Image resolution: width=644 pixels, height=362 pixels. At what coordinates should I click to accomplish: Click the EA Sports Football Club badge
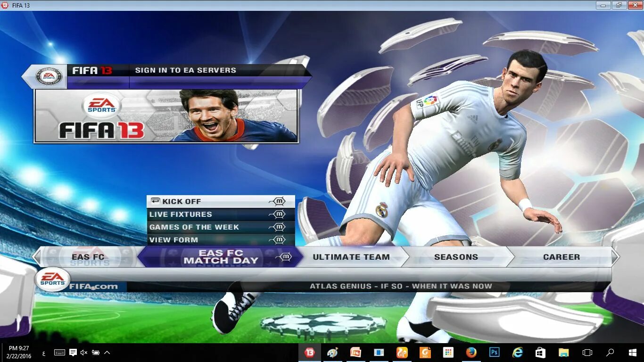pyautogui.click(x=48, y=76)
